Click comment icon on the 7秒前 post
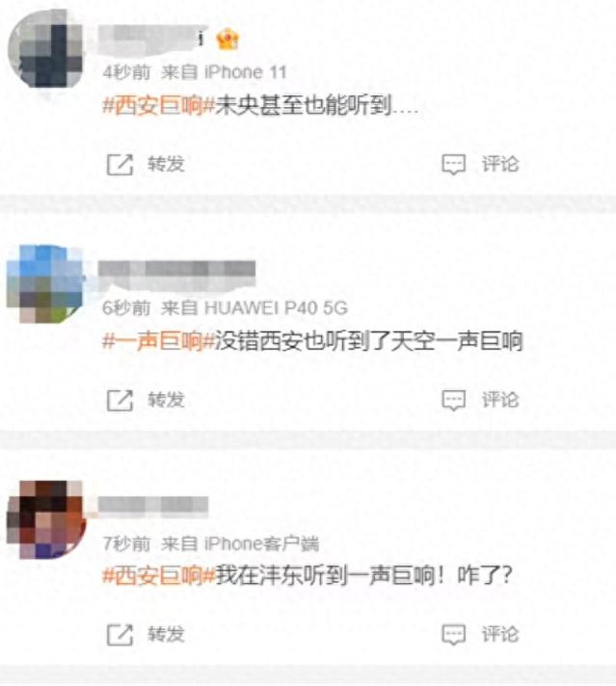Image resolution: width=616 pixels, height=686 pixels. tap(453, 635)
